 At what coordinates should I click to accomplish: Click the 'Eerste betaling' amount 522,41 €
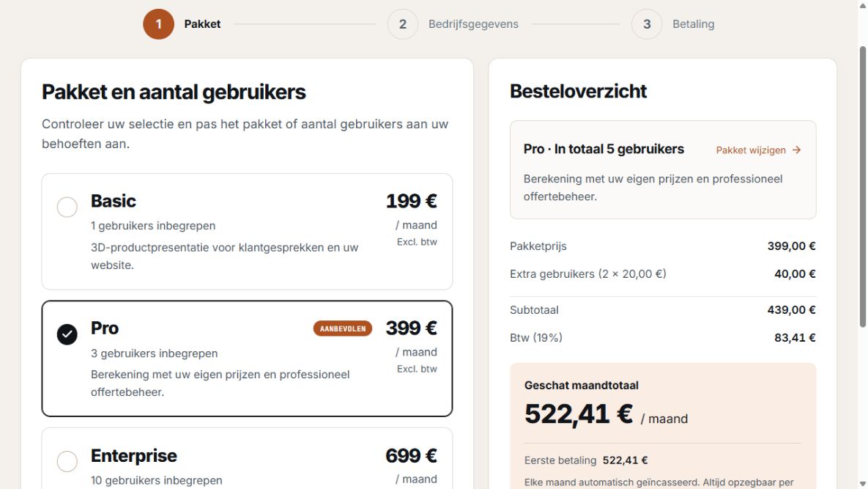pos(625,460)
